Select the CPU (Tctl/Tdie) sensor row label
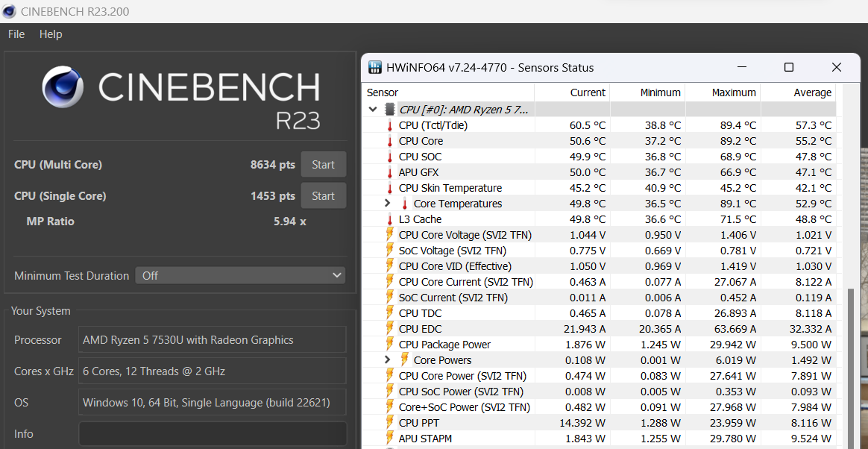Screen dimensions: 868x449 [x=433, y=125]
